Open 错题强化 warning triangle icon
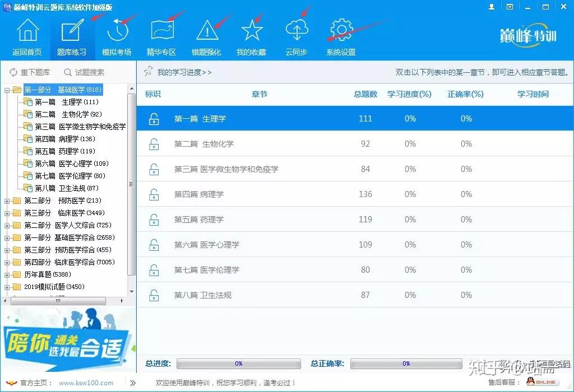Screen dimensions: 574x392 (x=207, y=30)
